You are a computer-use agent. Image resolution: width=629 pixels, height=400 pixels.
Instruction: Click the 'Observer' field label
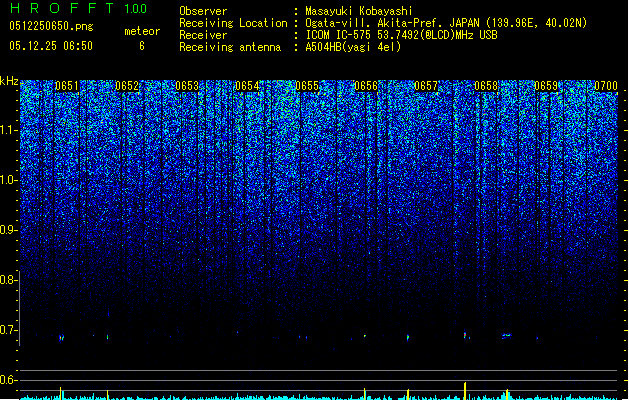coord(203,11)
